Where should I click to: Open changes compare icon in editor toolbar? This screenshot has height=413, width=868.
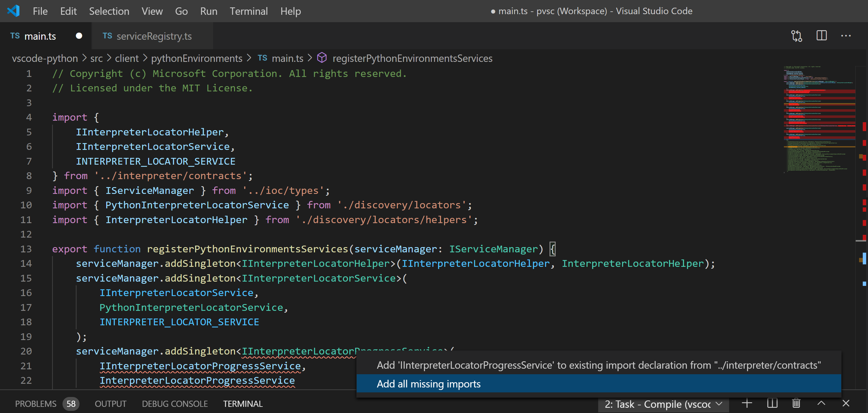click(797, 36)
